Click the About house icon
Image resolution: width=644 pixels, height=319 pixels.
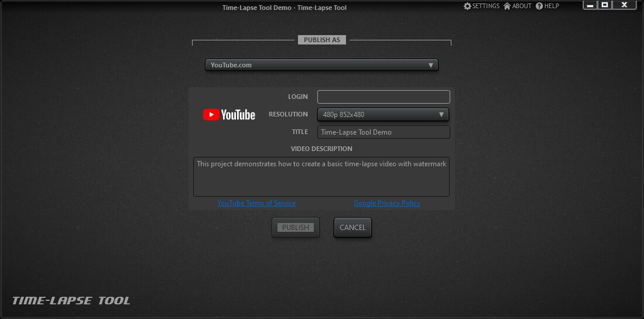coord(507,6)
